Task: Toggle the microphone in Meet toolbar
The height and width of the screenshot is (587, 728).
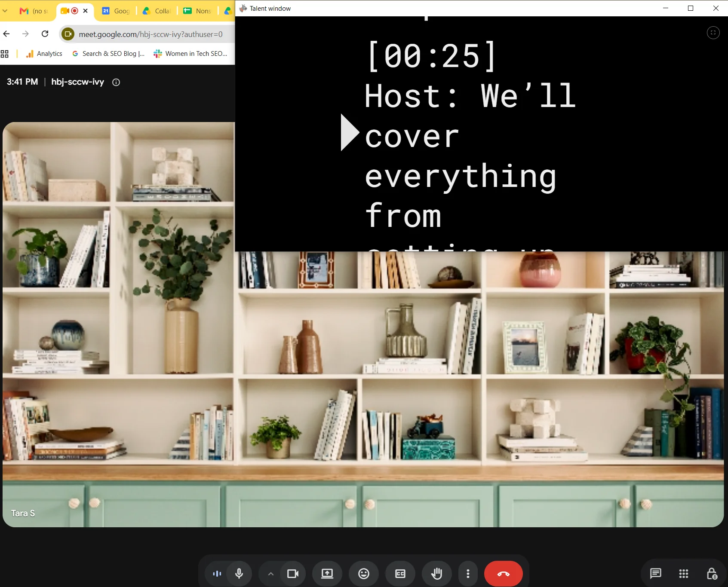Action: (239, 574)
